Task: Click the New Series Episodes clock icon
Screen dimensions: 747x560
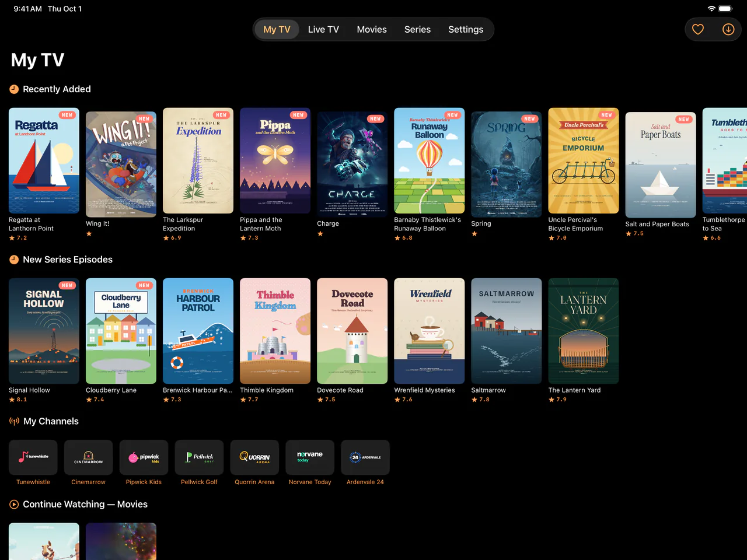Action: click(14, 260)
